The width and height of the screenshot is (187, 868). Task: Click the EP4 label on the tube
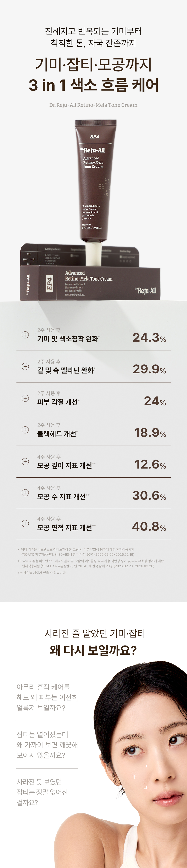pyautogui.click(x=94, y=137)
